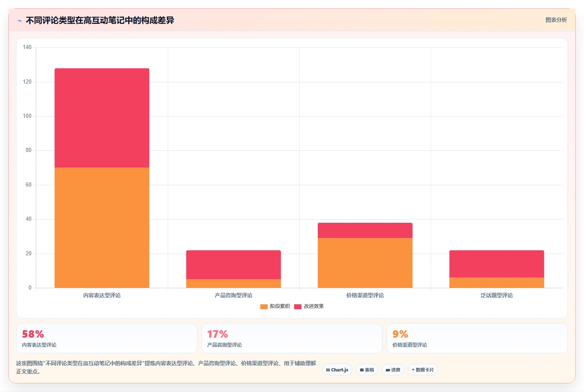Toggle the 阶段累积 legend entry
The width and height of the screenshot is (584, 392).
(275, 306)
